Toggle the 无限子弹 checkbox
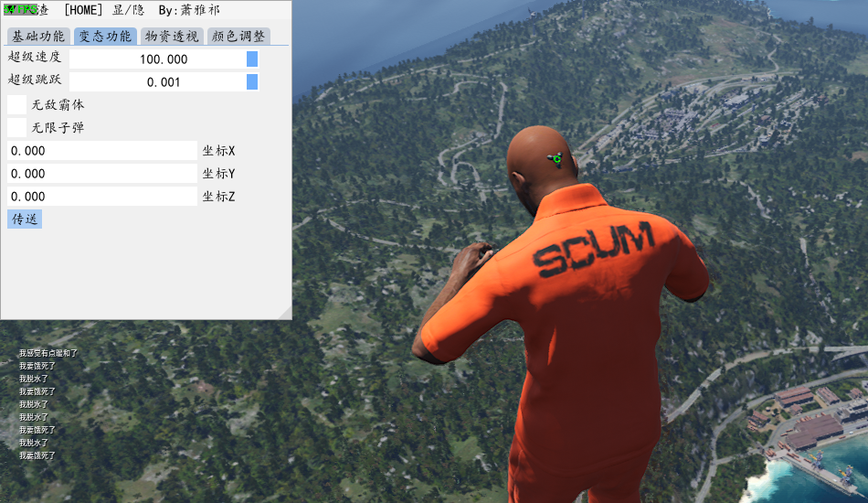Image resolution: width=868 pixels, height=503 pixels. [x=16, y=127]
